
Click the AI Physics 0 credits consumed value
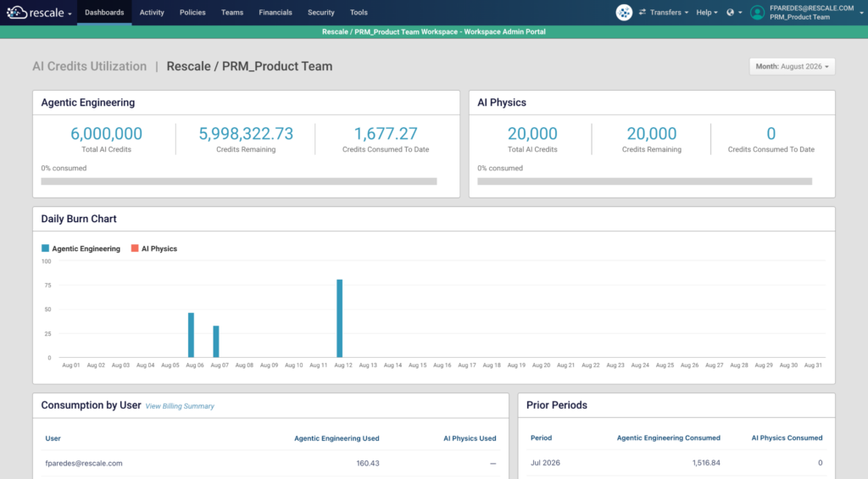(x=771, y=133)
